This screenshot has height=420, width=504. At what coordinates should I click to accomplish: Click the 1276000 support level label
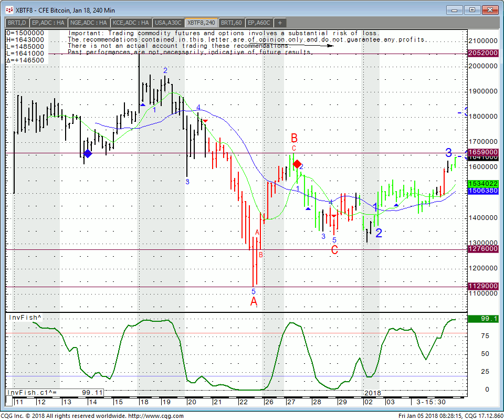point(483,249)
